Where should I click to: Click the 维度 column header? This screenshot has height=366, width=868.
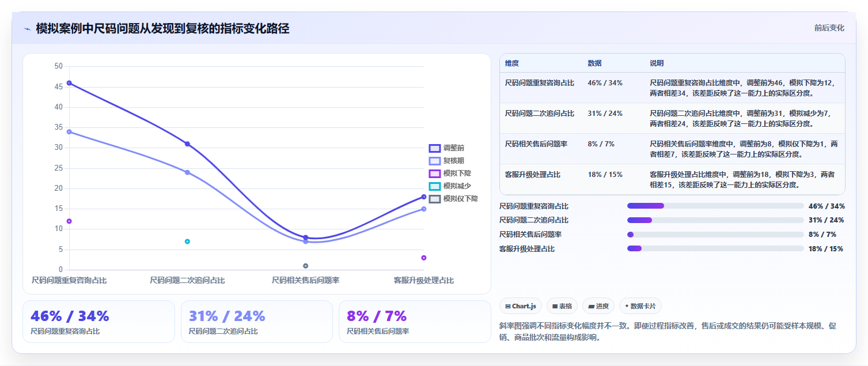[x=512, y=63]
